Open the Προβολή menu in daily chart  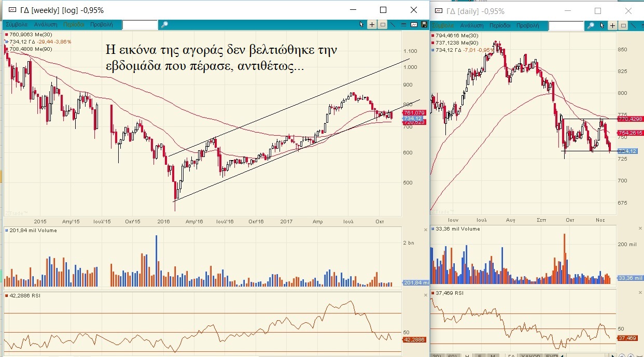[x=527, y=25]
